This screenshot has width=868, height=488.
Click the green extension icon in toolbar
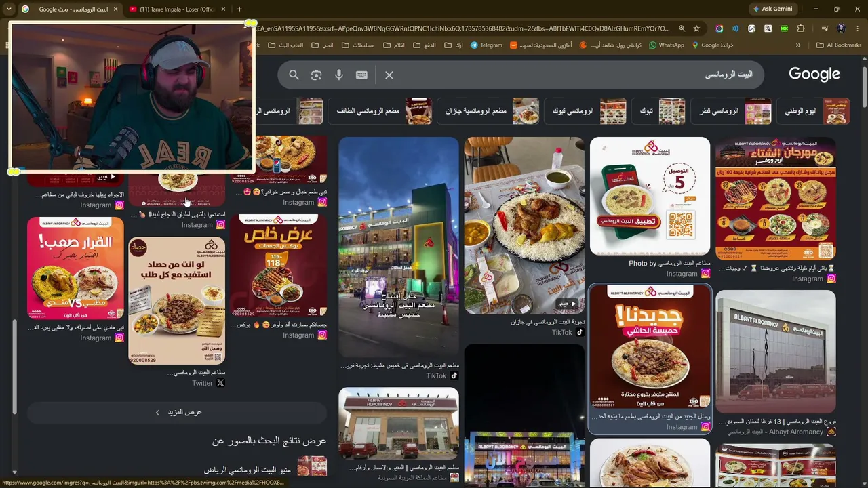(x=785, y=28)
